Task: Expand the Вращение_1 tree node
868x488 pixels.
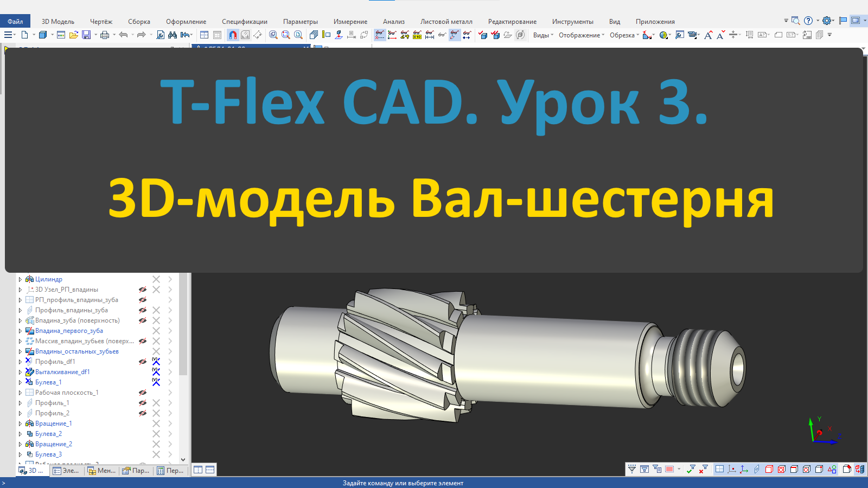Action: (21, 423)
